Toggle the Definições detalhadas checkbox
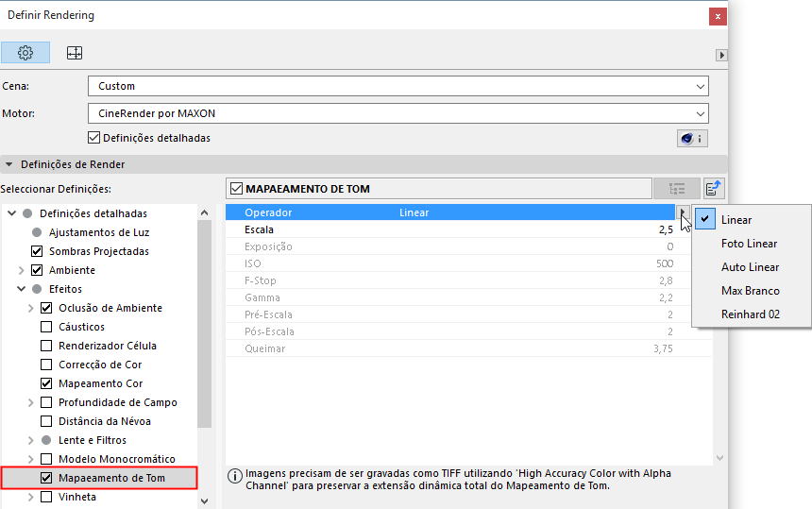812x509 pixels. click(x=93, y=138)
